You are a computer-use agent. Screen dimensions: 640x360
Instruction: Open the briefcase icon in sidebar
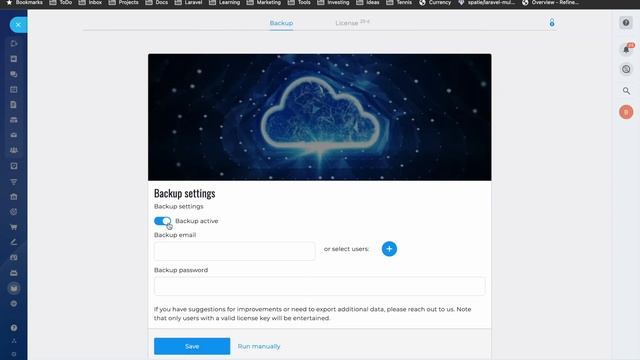coord(13,197)
